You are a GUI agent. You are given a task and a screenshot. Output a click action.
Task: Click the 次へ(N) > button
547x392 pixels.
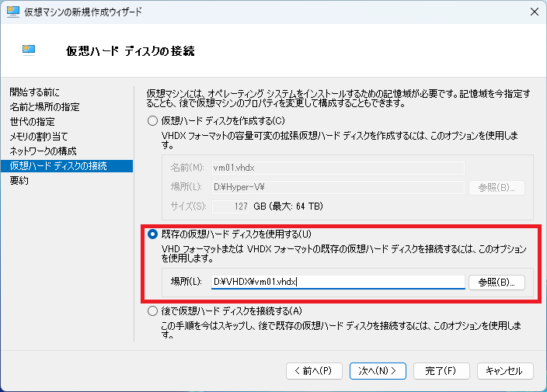click(378, 371)
